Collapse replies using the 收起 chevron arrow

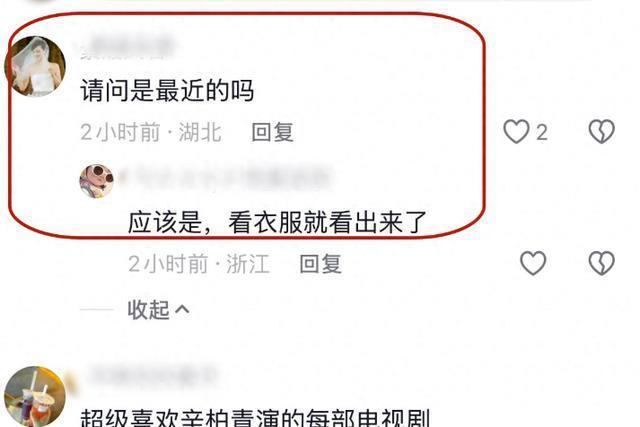tap(182, 310)
